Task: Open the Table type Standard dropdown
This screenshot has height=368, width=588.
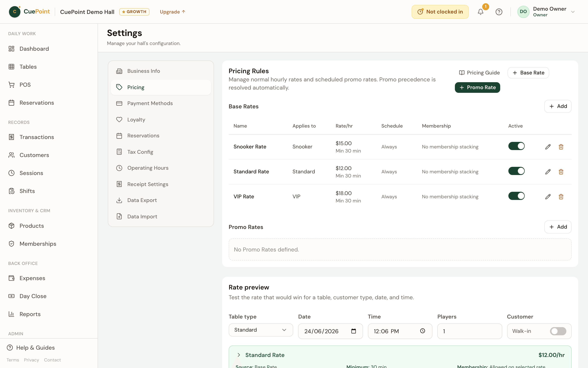Action: click(261, 330)
